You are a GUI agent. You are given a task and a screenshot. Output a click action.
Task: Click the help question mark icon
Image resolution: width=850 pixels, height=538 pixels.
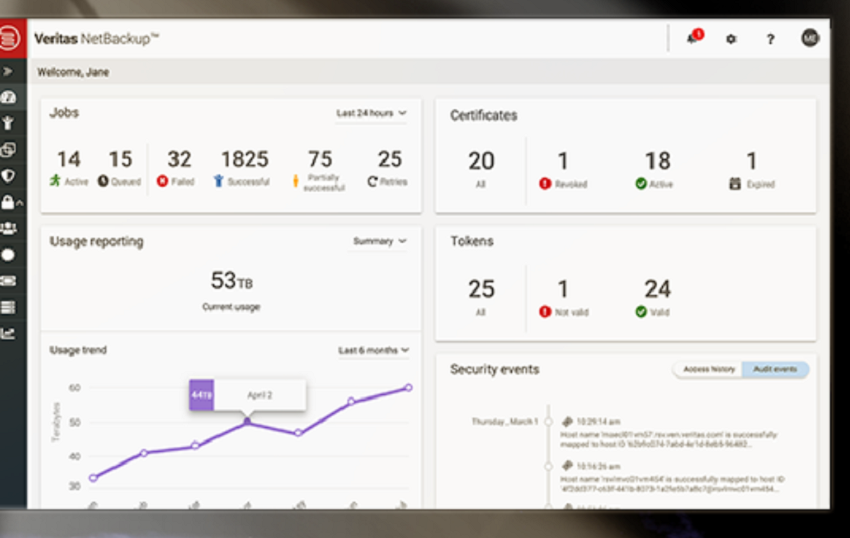(x=770, y=39)
